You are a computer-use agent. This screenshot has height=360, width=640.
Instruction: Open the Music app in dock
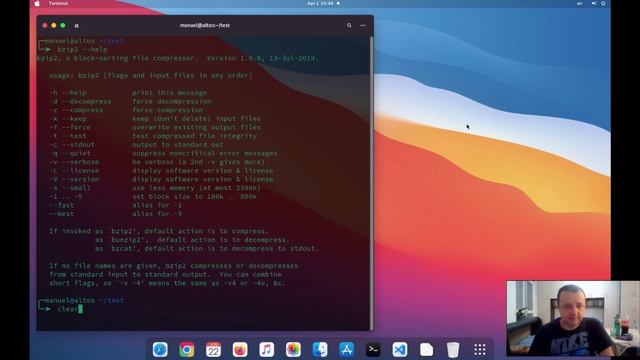pyautogui.click(x=267, y=350)
